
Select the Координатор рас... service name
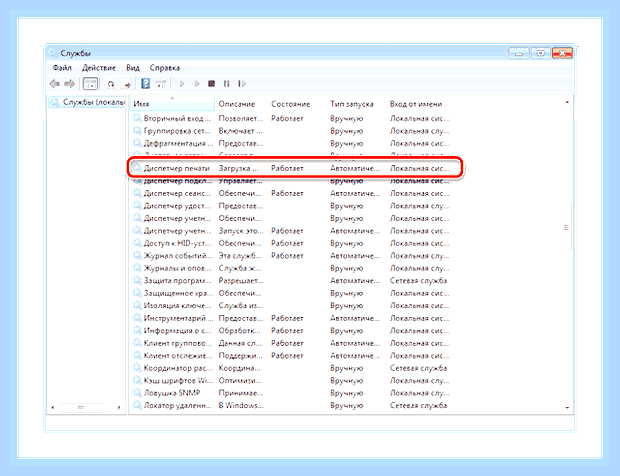click(x=178, y=368)
